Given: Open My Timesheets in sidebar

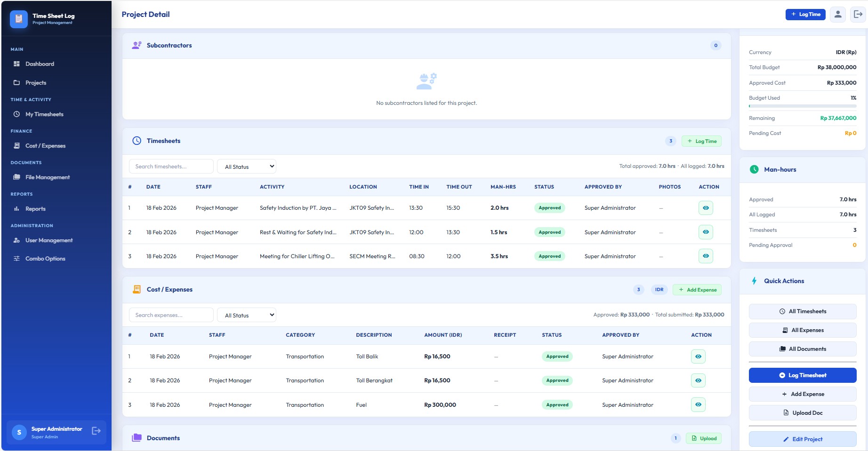Looking at the screenshot, I should click(44, 114).
